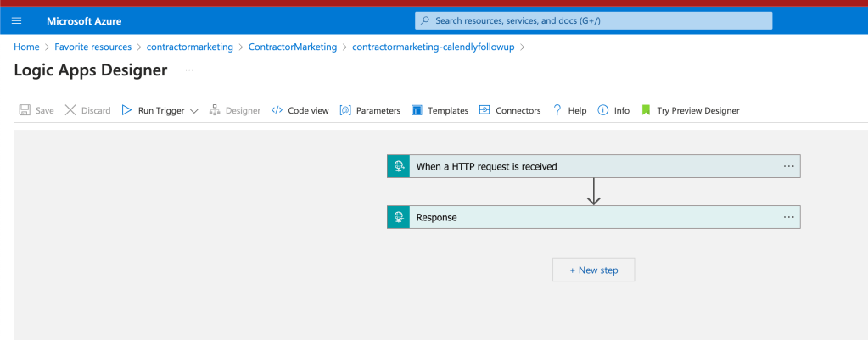Click the HTTP request trigger globe icon

pyautogui.click(x=399, y=166)
